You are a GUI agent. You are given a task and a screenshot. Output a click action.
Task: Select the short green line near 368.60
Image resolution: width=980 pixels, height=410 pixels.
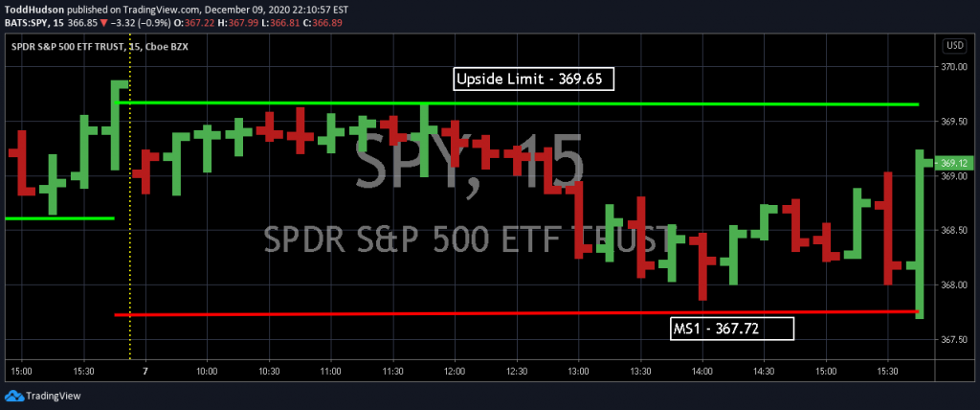click(59, 217)
